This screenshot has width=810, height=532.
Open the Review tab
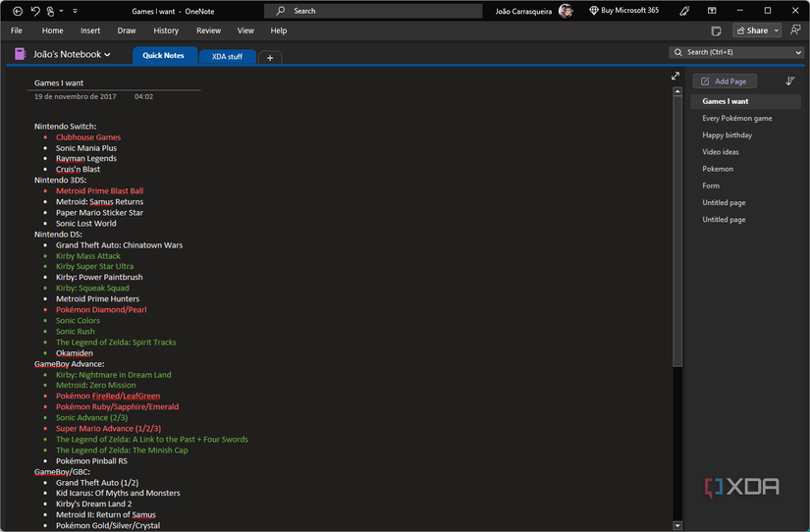click(x=209, y=30)
